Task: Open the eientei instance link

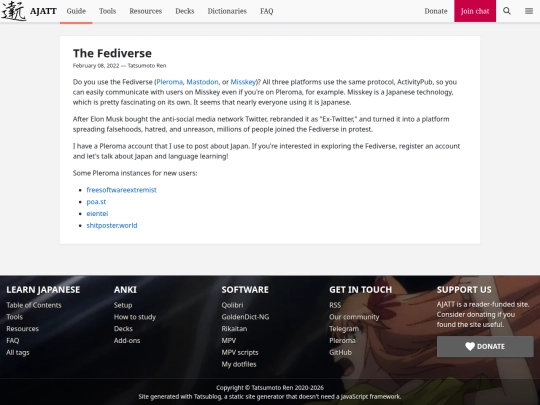Action: pos(97,214)
